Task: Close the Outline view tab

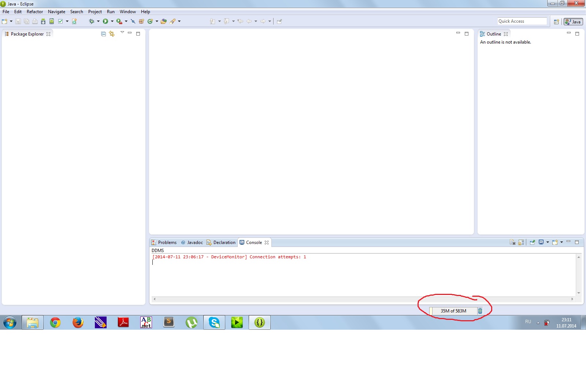Action: (506, 34)
